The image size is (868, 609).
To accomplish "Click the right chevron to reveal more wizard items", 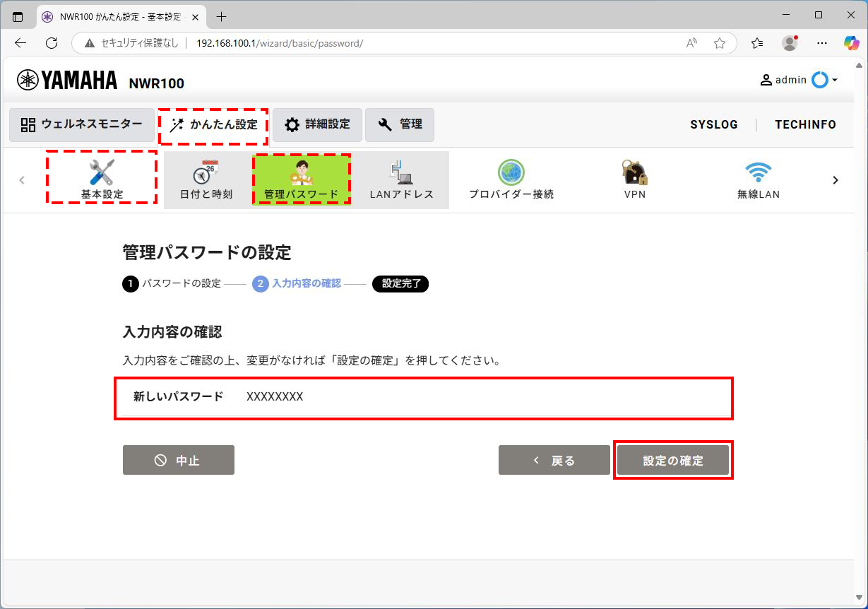I will click(x=836, y=180).
